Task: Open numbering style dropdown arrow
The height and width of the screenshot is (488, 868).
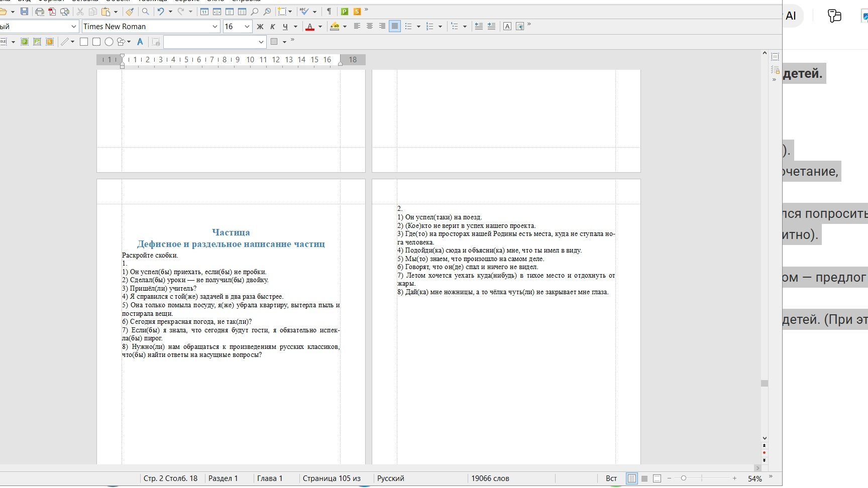Action: point(440,26)
